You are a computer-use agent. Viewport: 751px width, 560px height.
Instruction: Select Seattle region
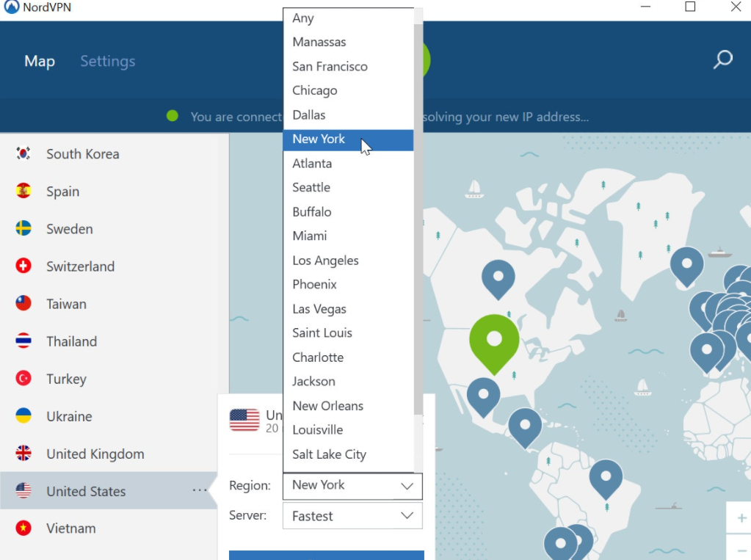tap(348, 187)
